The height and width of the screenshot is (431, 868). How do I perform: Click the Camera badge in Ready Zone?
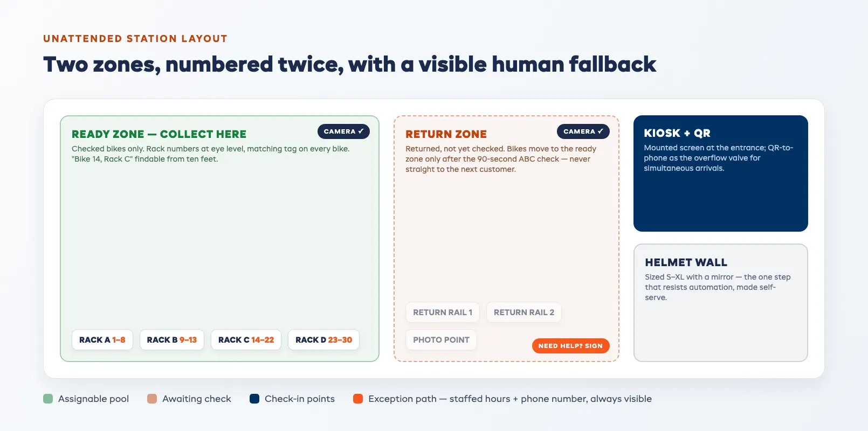[x=343, y=131]
